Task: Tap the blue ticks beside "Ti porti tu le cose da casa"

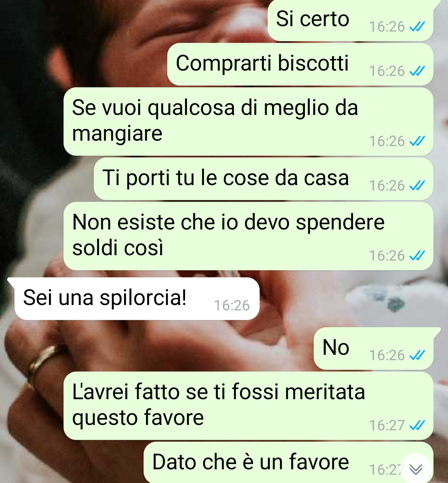Action: pyautogui.click(x=417, y=186)
